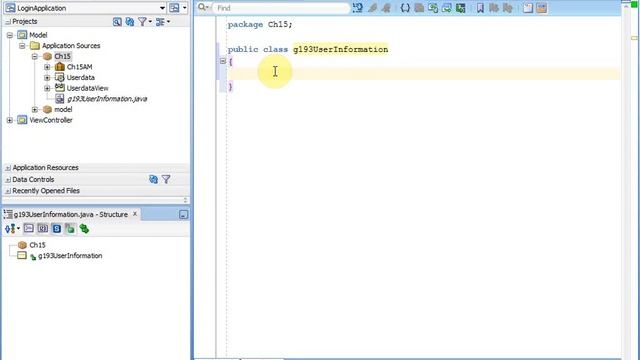Click in the Find input field
This screenshot has width=640, height=360.
[281, 8]
